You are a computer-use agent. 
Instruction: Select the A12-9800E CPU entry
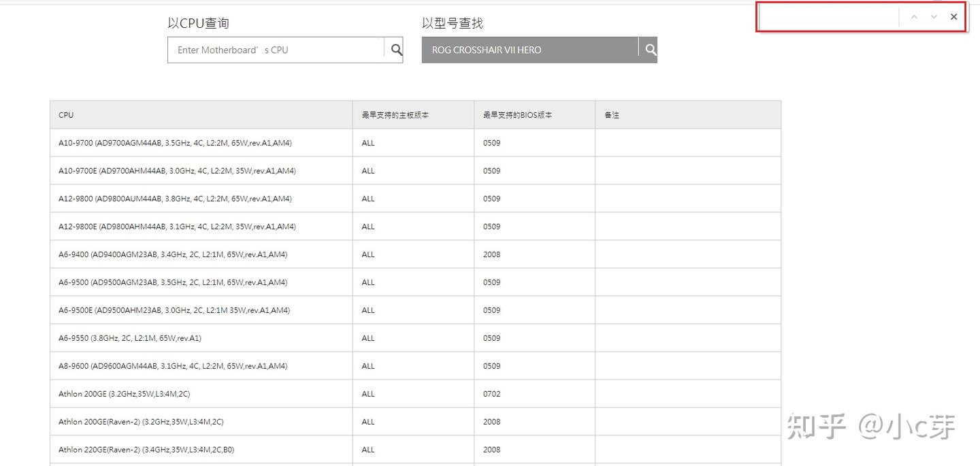click(177, 227)
